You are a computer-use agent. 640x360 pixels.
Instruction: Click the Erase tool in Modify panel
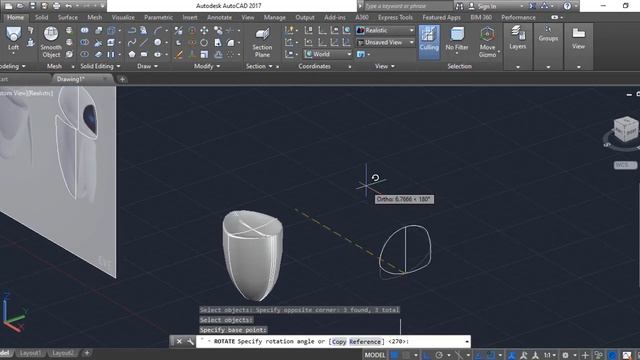(x=178, y=55)
